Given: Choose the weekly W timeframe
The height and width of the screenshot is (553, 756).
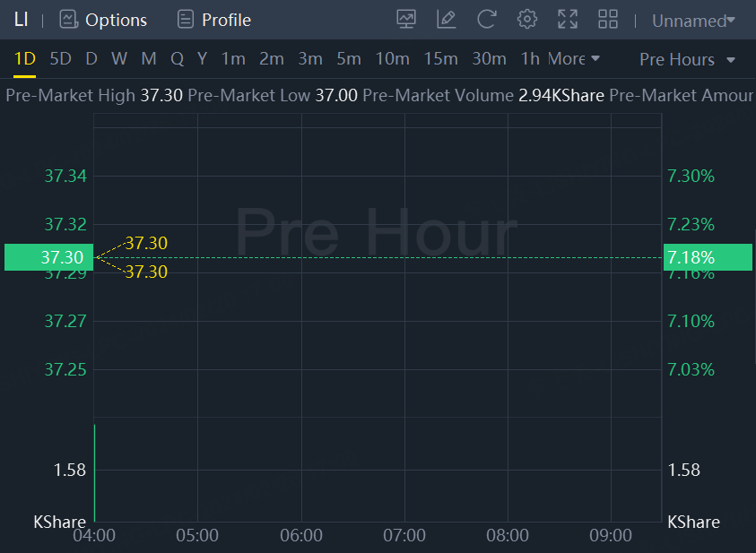Looking at the screenshot, I should [119, 59].
